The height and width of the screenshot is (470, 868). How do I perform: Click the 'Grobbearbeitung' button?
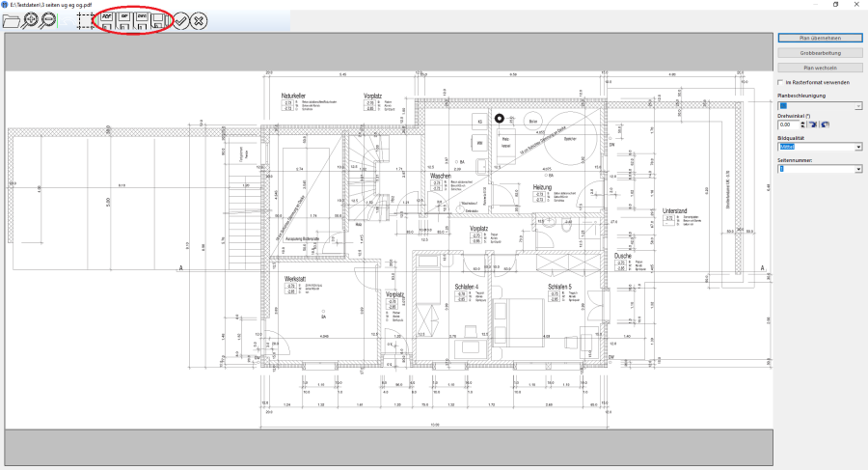819,52
